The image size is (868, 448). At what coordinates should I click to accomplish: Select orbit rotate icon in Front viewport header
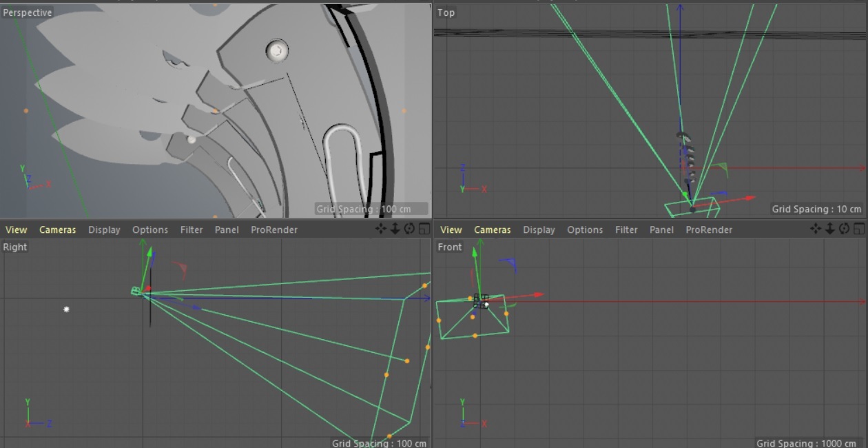tap(845, 230)
